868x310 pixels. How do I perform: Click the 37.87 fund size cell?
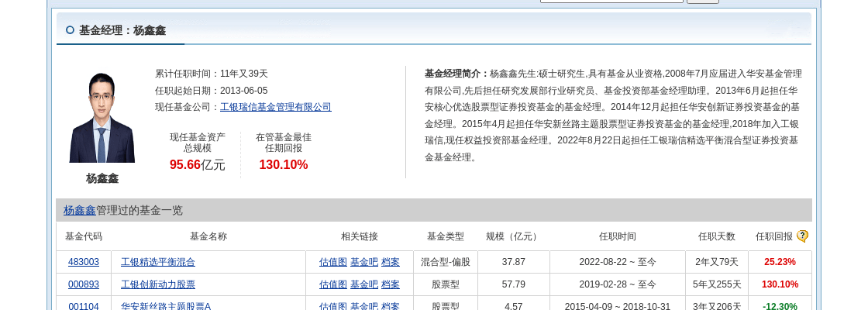[x=514, y=262]
